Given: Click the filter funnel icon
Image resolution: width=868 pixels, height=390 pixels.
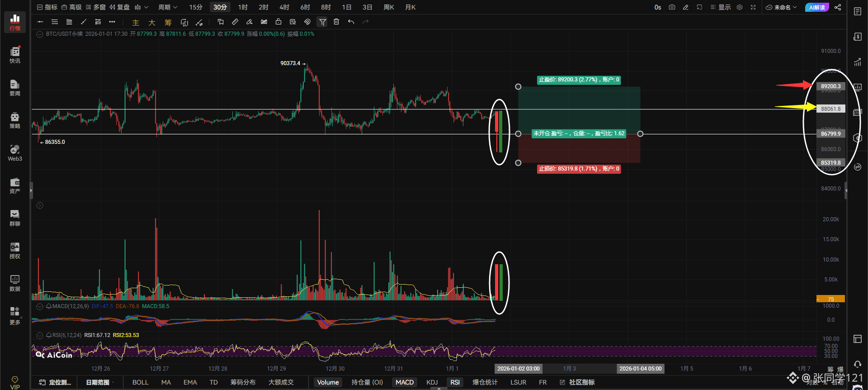Looking at the screenshot, I should tap(322, 22).
